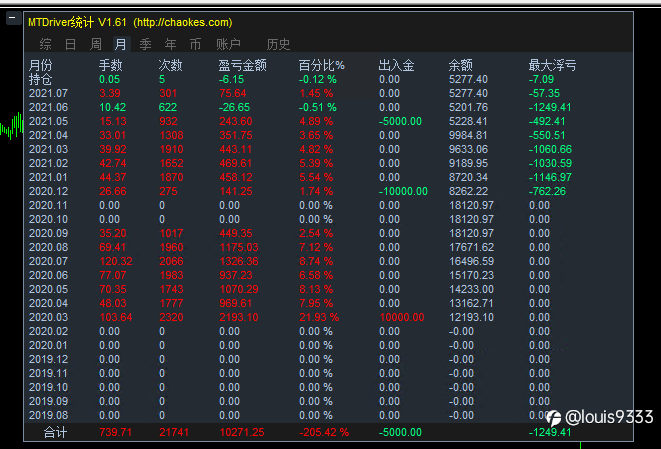Click the 持仓 row label

click(x=40, y=79)
